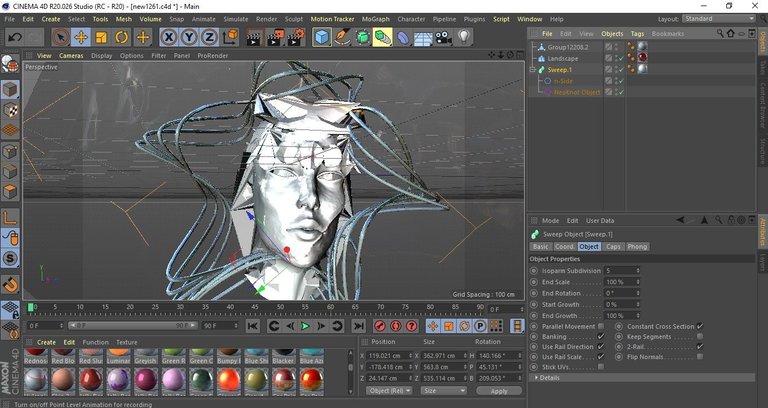Open Edit Render Settings icon
The height and width of the screenshot is (408, 768).
pos(297,37)
